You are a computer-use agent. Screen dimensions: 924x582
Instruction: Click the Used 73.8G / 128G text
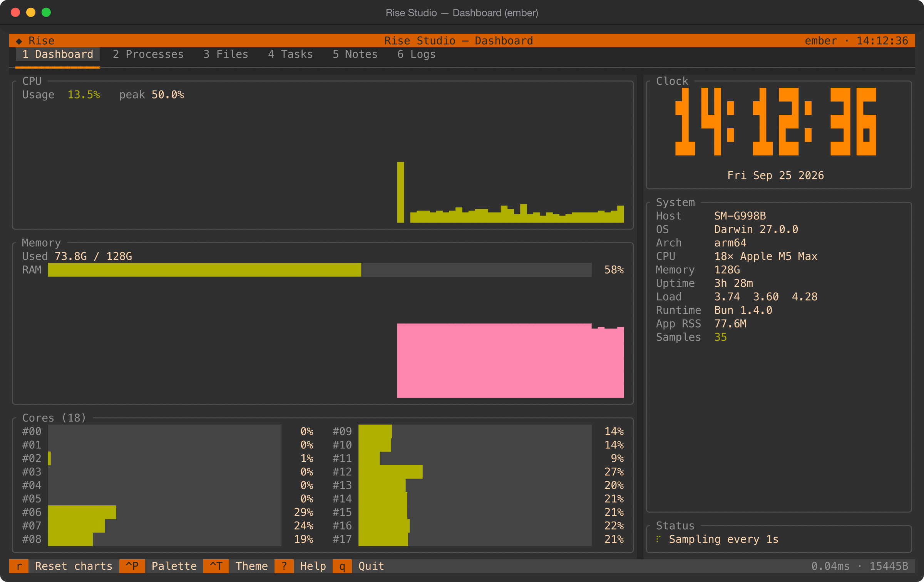pos(77,256)
